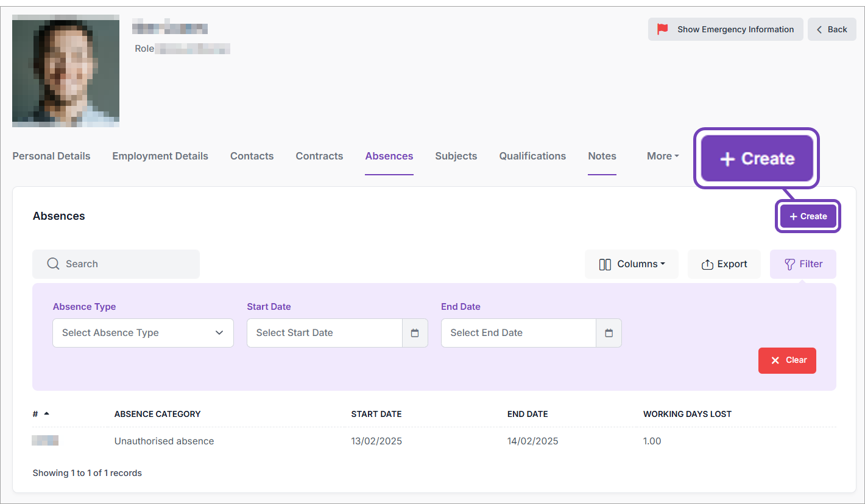865x504 pixels.
Task: Click the Export upload icon
Action: click(708, 264)
